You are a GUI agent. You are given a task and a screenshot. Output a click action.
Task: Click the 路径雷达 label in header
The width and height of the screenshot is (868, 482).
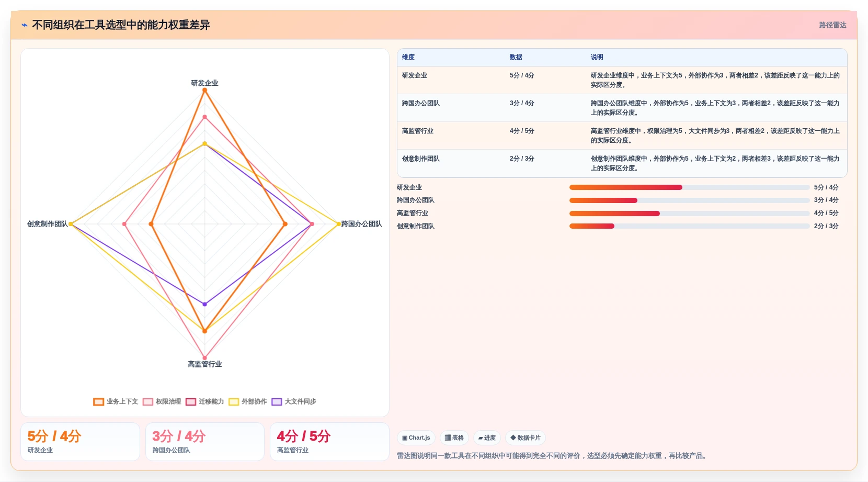pos(832,25)
